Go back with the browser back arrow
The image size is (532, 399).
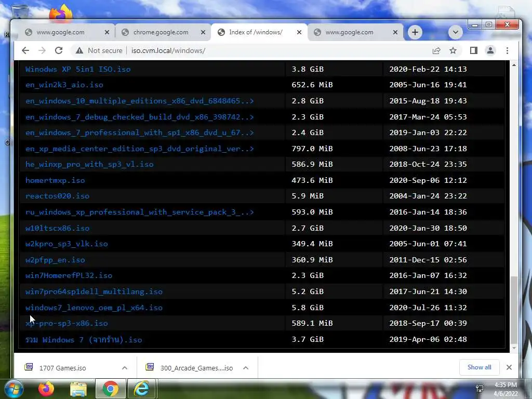[25, 50]
